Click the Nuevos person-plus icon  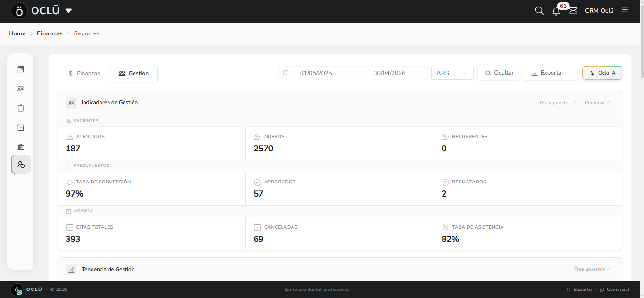[258, 137]
